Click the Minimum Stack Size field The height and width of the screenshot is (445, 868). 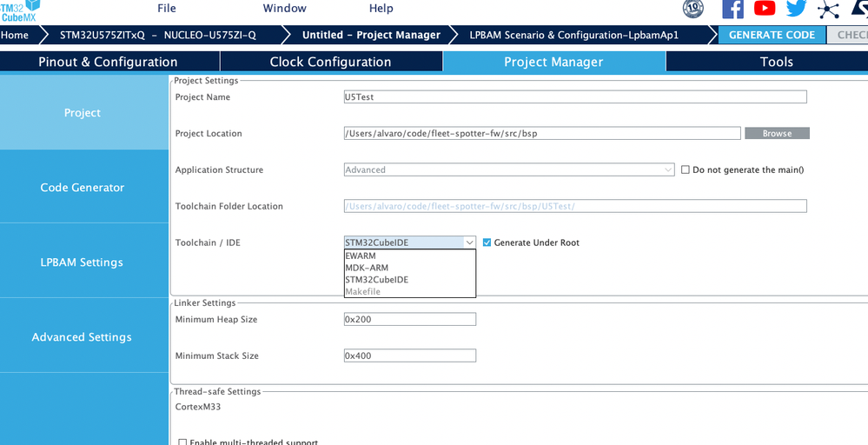[409, 355]
